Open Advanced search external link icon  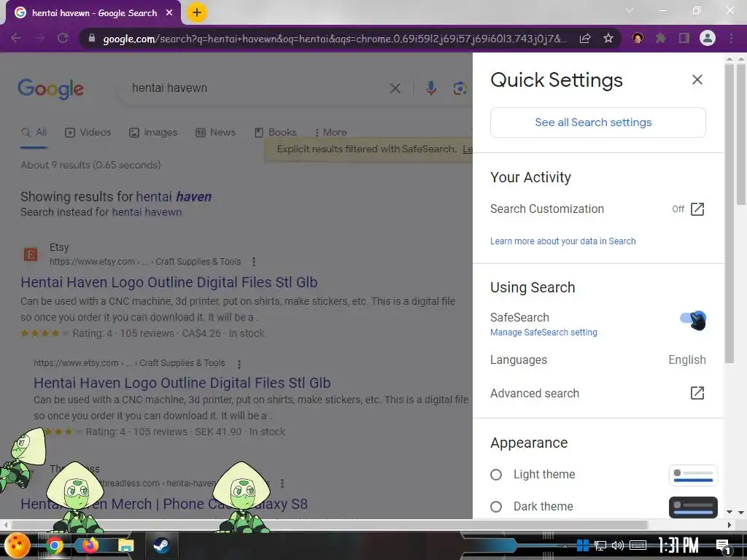coord(697,393)
